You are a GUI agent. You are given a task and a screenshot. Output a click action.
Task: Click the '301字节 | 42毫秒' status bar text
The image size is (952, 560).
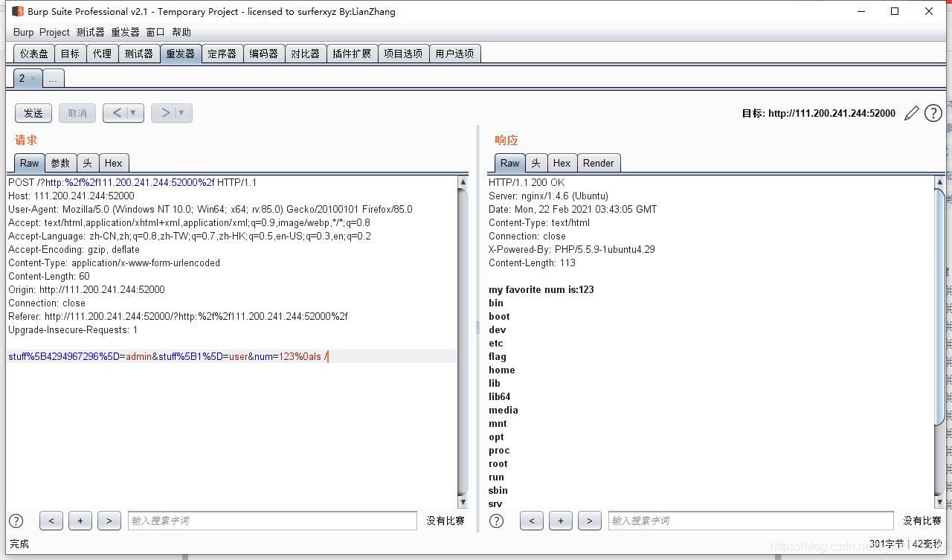905,544
